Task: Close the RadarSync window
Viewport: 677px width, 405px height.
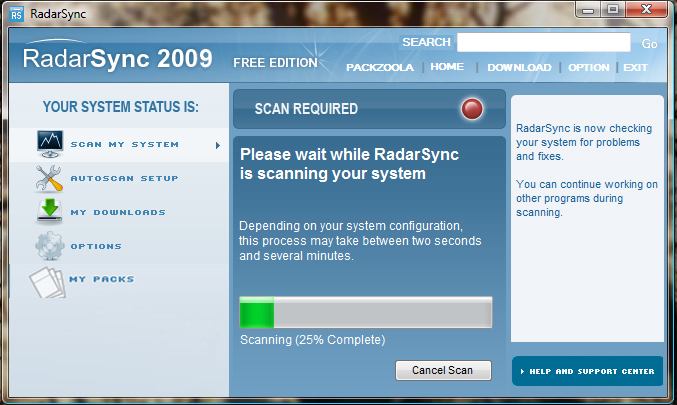Action: (646, 9)
